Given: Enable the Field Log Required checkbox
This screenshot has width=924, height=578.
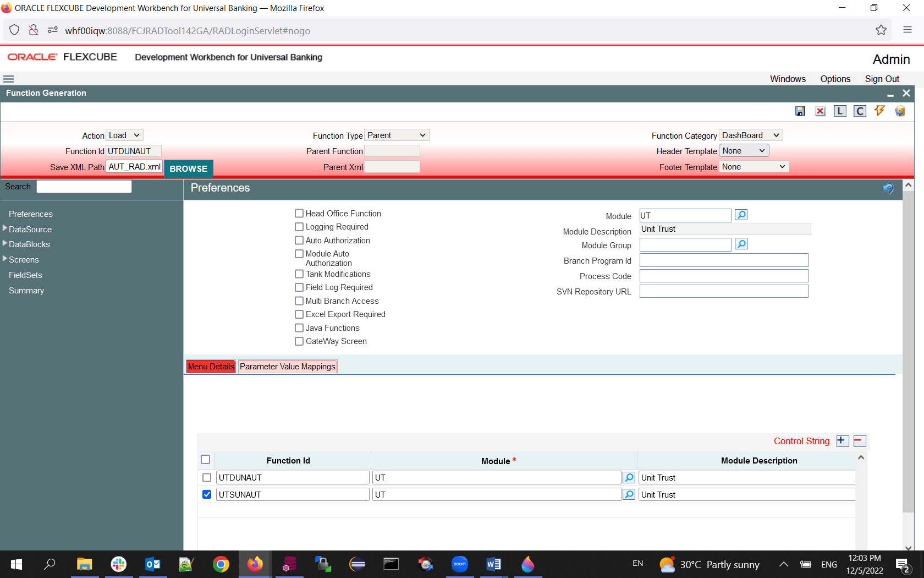Looking at the screenshot, I should click(x=299, y=287).
